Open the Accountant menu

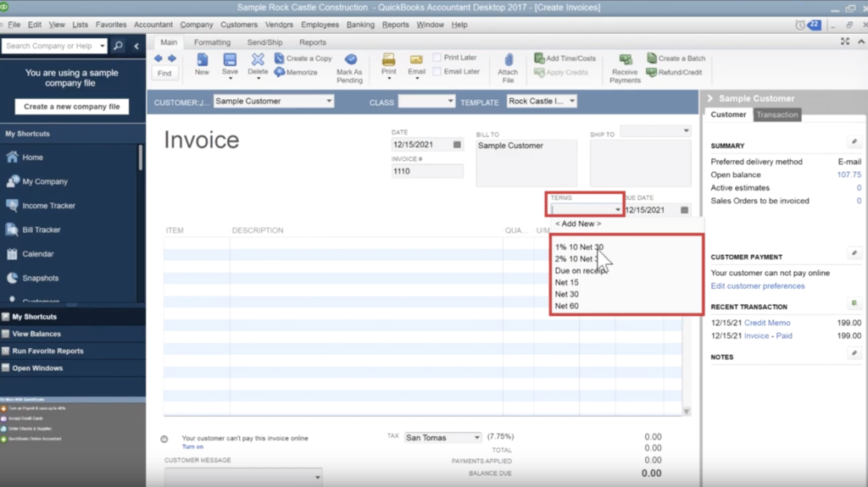[x=153, y=25]
